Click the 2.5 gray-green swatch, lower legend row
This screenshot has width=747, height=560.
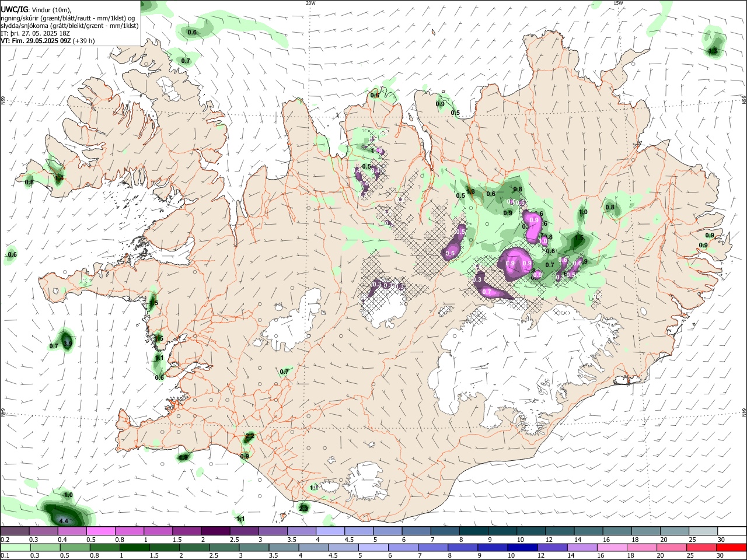pos(224,547)
